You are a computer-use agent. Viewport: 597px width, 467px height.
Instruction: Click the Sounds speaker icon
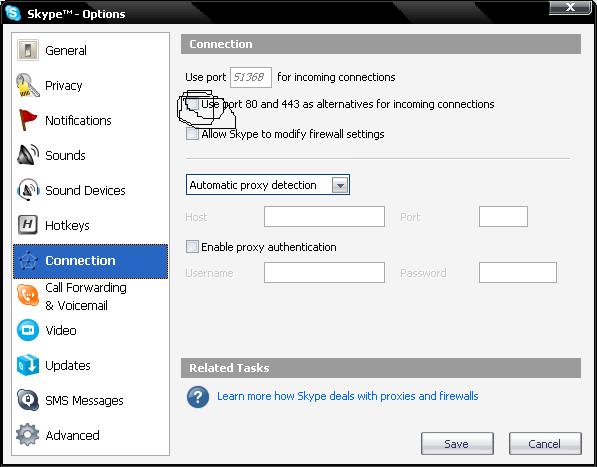[27, 155]
